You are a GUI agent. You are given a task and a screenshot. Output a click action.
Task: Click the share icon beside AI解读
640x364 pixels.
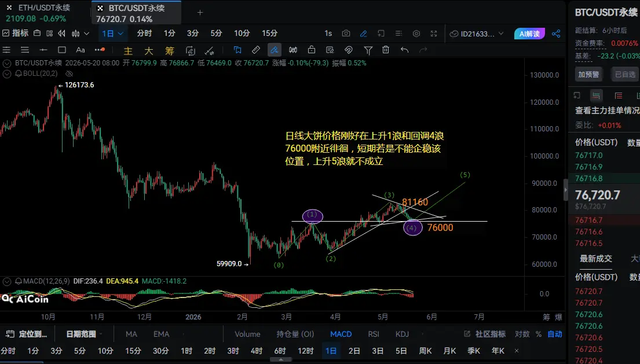click(x=556, y=34)
